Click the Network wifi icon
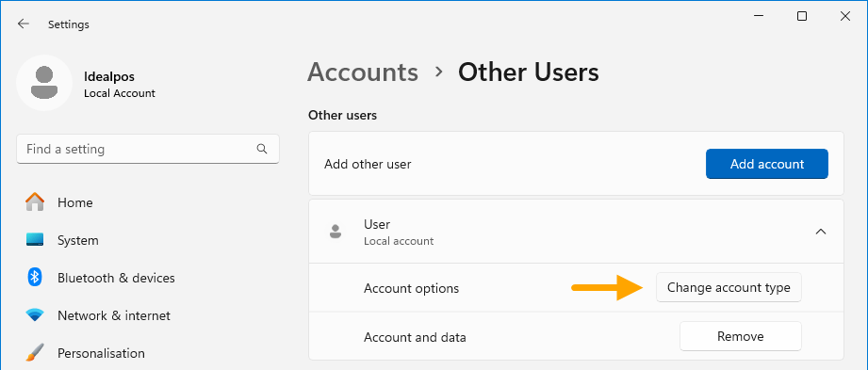This screenshot has height=370, width=868. point(35,315)
